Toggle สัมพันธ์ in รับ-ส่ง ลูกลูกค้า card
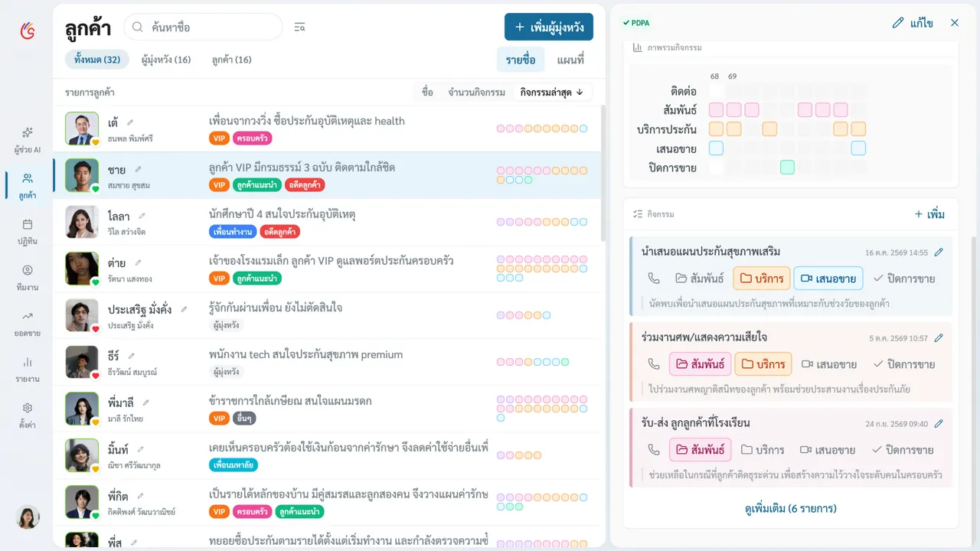The width and height of the screenshot is (980, 551). pos(701,450)
